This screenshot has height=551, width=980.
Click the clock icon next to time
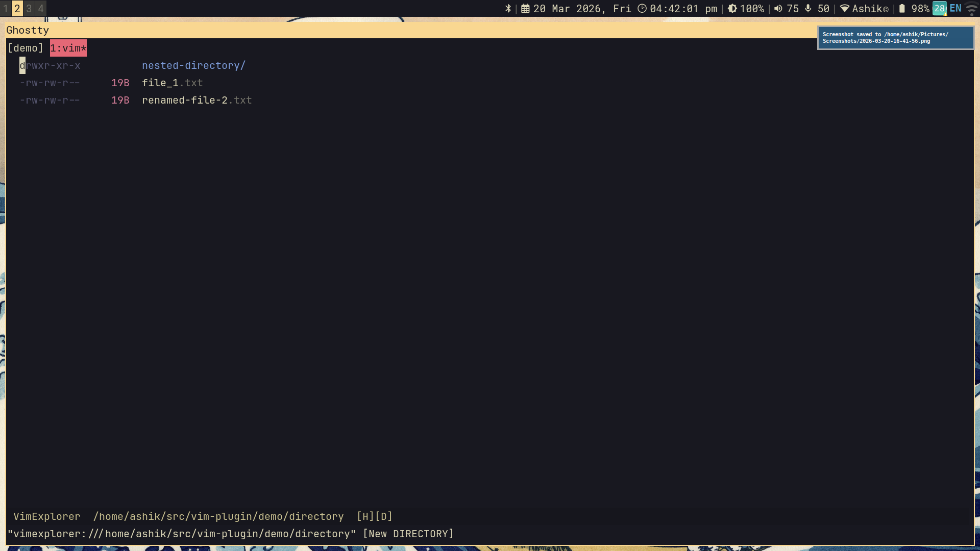[x=642, y=9]
